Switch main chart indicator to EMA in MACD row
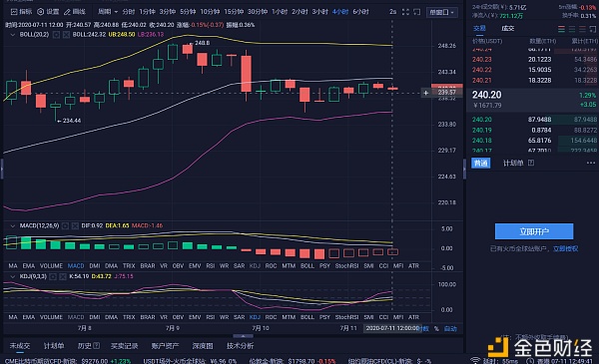 (x=28, y=266)
